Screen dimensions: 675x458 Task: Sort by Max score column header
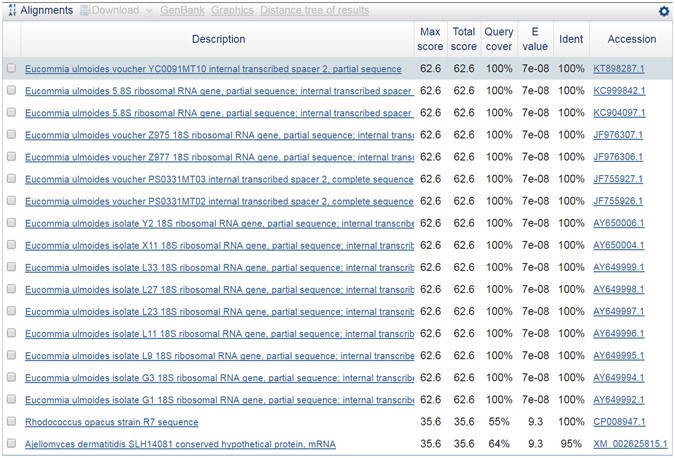[430, 39]
